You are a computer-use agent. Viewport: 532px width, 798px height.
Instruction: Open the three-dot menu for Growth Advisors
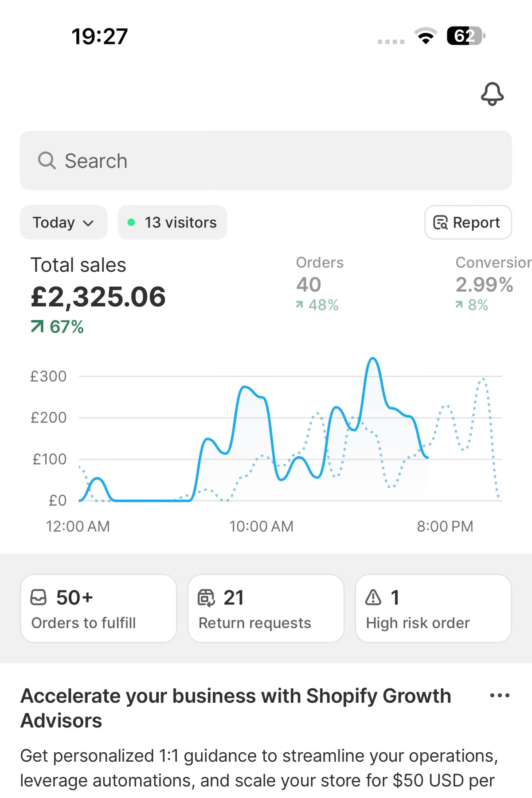[500, 696]
